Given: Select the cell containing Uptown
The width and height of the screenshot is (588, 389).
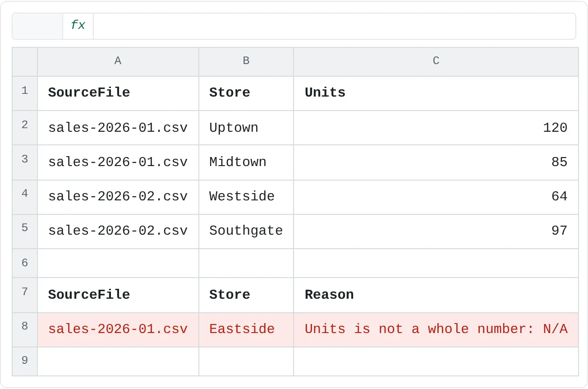Looking at the screenshot, I should [x=246, y=128].
